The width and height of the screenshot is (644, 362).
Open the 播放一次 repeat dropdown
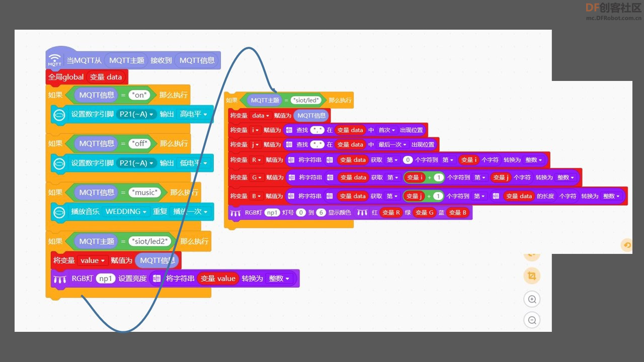coord(190,212)
